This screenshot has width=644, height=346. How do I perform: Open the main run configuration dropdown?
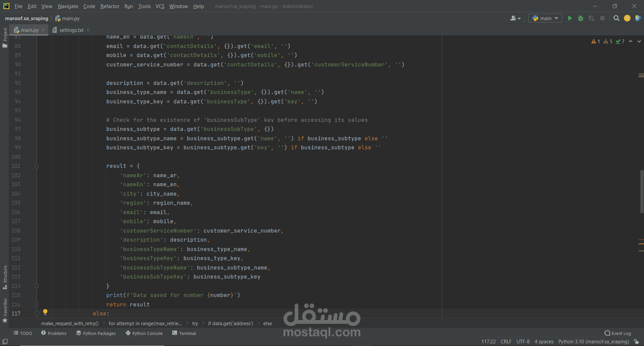coord(545,18)
